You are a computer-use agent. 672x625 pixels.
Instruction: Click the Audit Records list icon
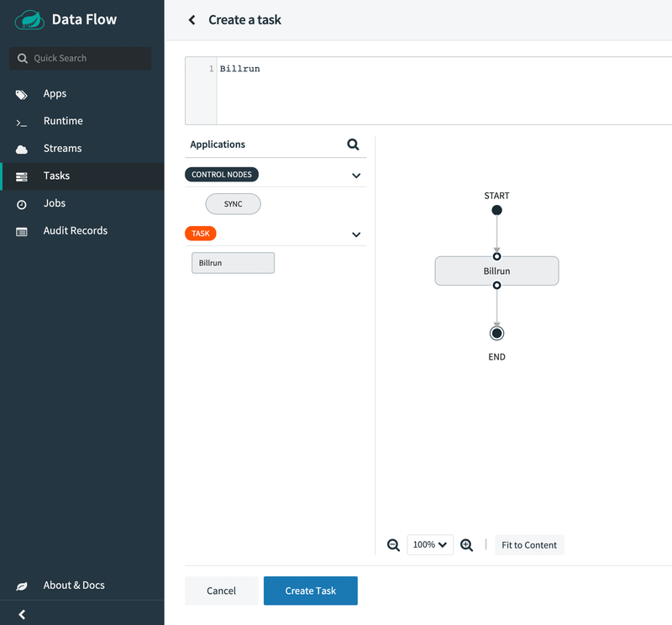(x=22, y=232)
